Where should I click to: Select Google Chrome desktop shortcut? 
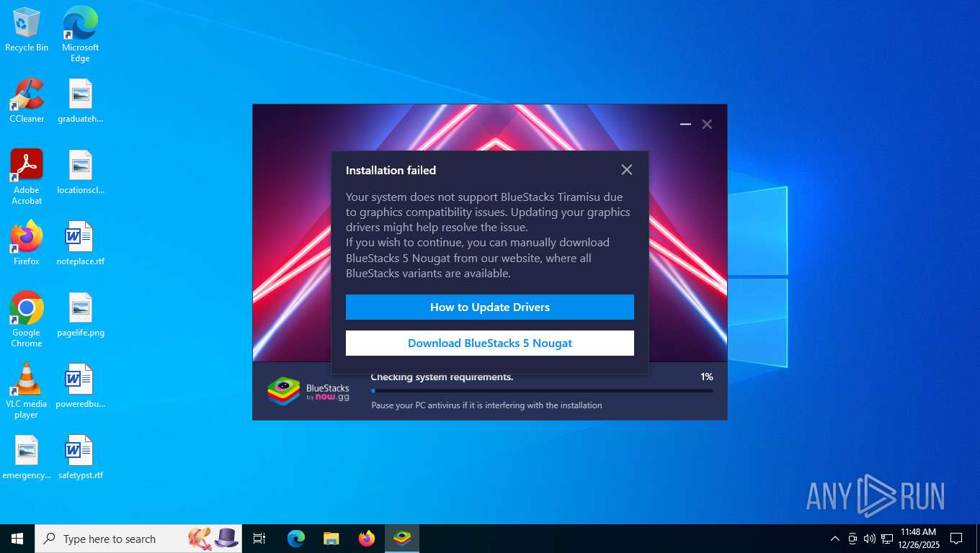click(x=27, y=320)
